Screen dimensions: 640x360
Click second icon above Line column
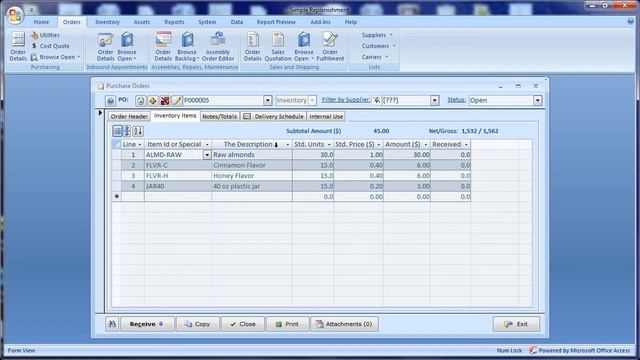[127, 131]
